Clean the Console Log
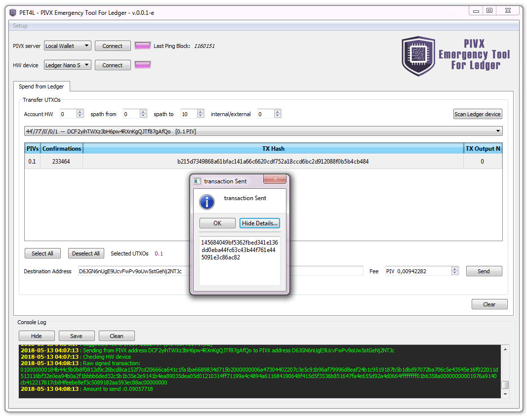This screenshot has height=420, width=527. [117, 336]
